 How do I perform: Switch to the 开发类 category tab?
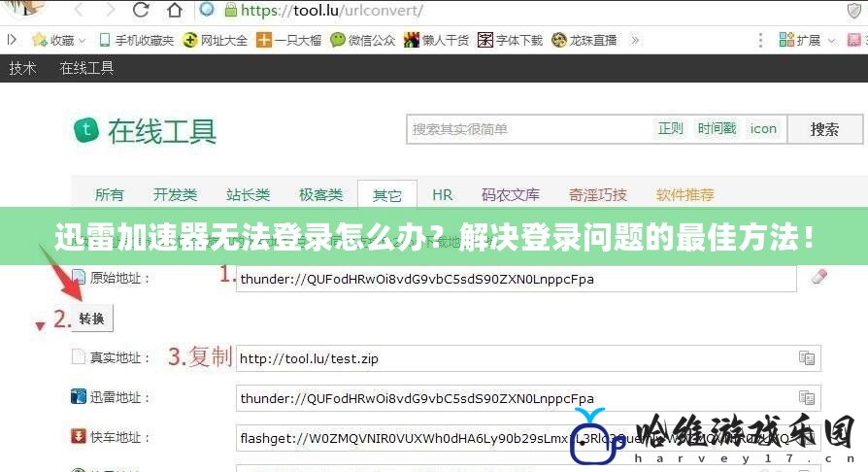click(175, 195)
